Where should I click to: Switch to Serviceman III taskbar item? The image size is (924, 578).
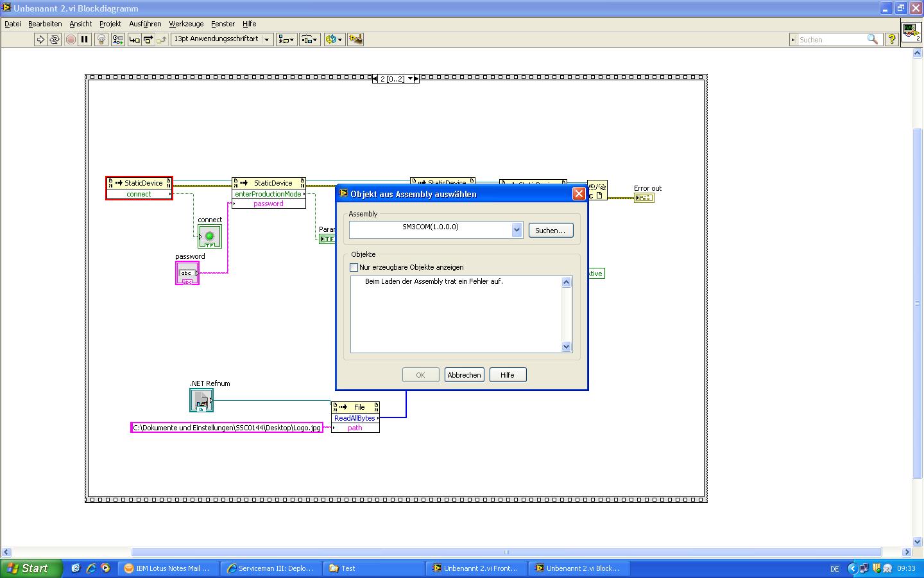tap(271, 568)
